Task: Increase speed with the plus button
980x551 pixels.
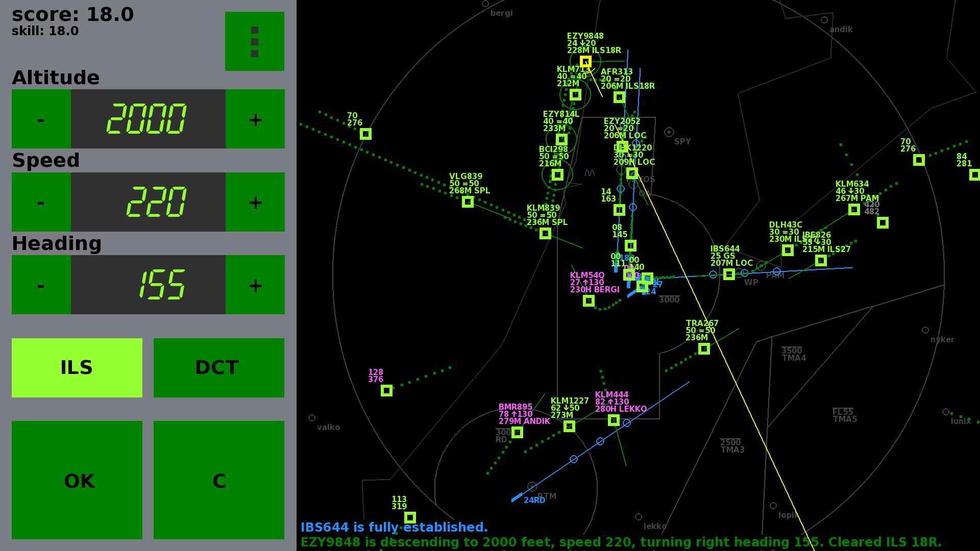Action: pyautogui.click(x=255, y=202)
